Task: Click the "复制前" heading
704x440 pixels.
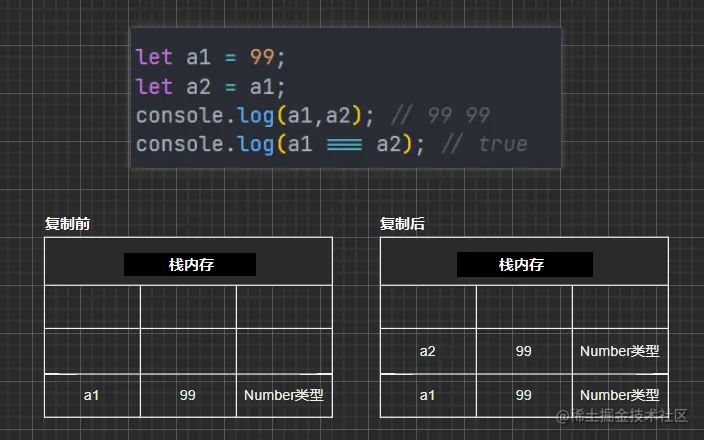Action: tap(67, 223)
